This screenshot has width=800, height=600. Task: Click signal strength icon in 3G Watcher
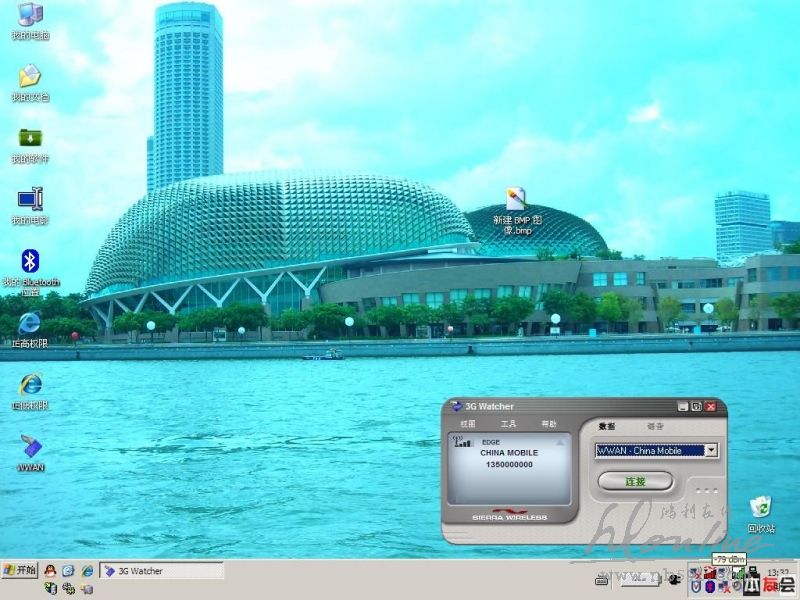pyautogui.click(x=462, y=441)
